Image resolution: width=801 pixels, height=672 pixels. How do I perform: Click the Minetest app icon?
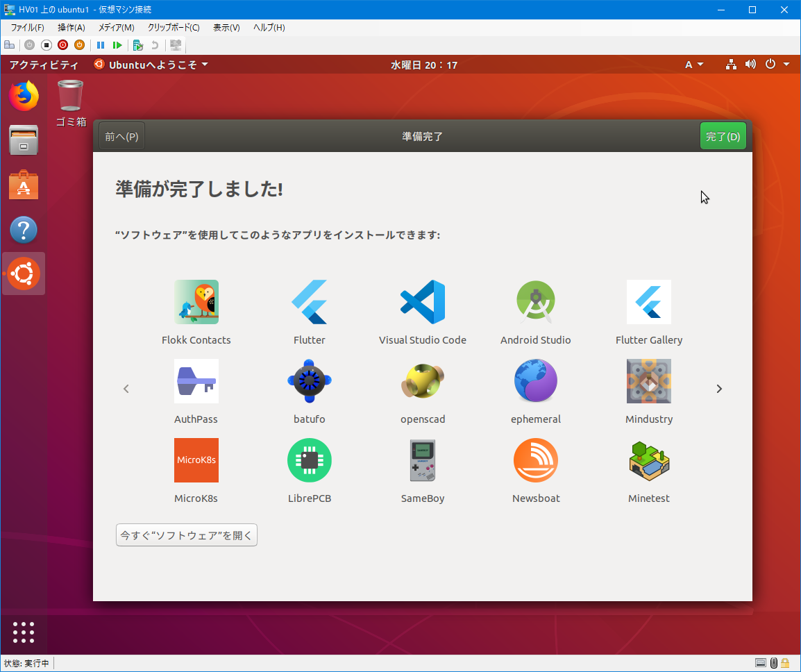coord(648,460)
